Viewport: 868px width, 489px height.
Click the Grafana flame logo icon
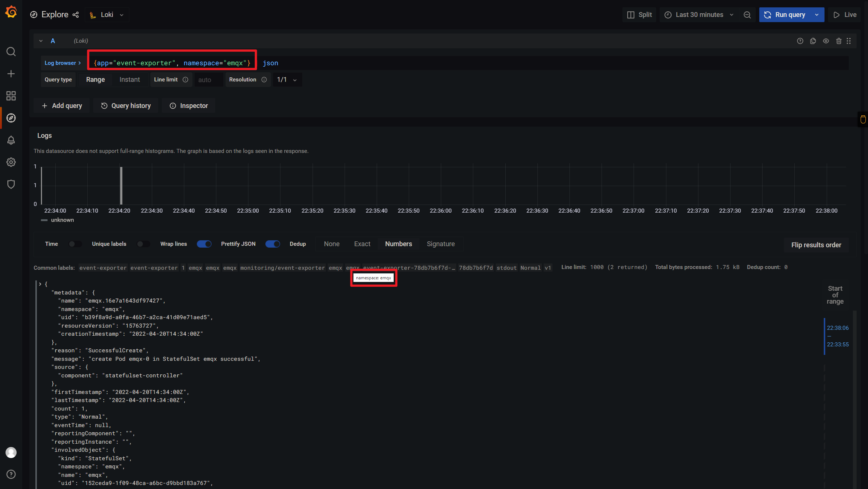tap(11, 14)
